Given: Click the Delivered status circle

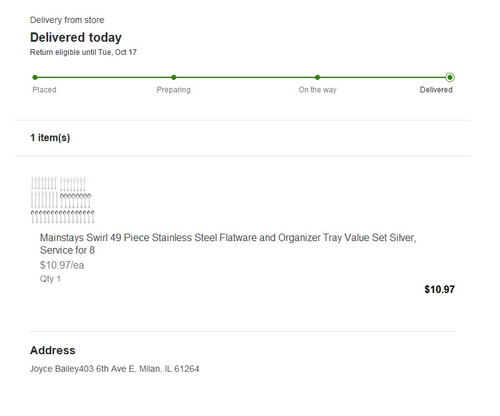Looking at the screenshot, I should point(450,77).
